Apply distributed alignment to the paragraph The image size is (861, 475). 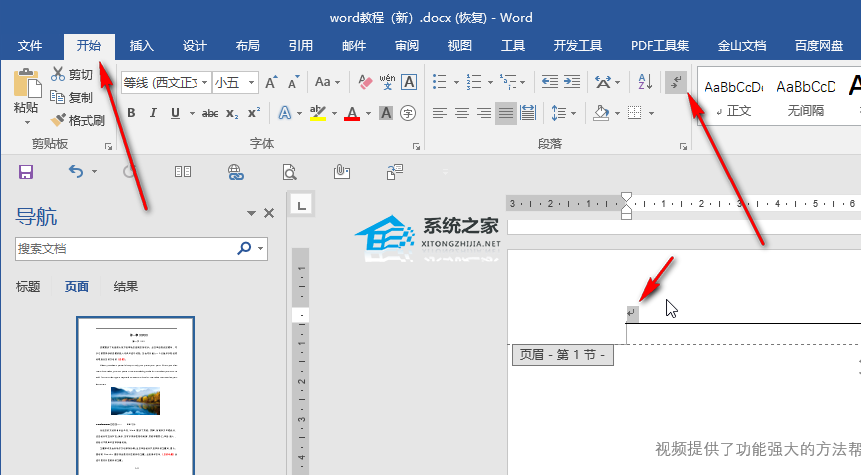click(x=528, y=113)
